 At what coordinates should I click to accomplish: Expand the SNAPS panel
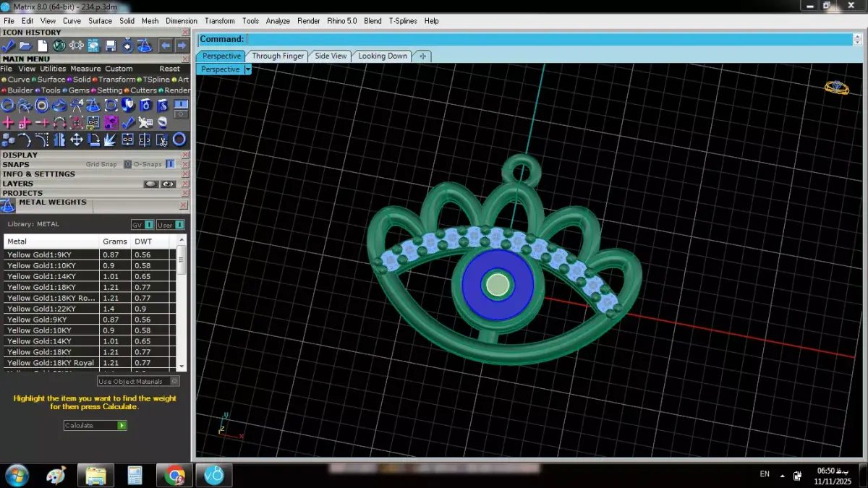click(16, 164)
